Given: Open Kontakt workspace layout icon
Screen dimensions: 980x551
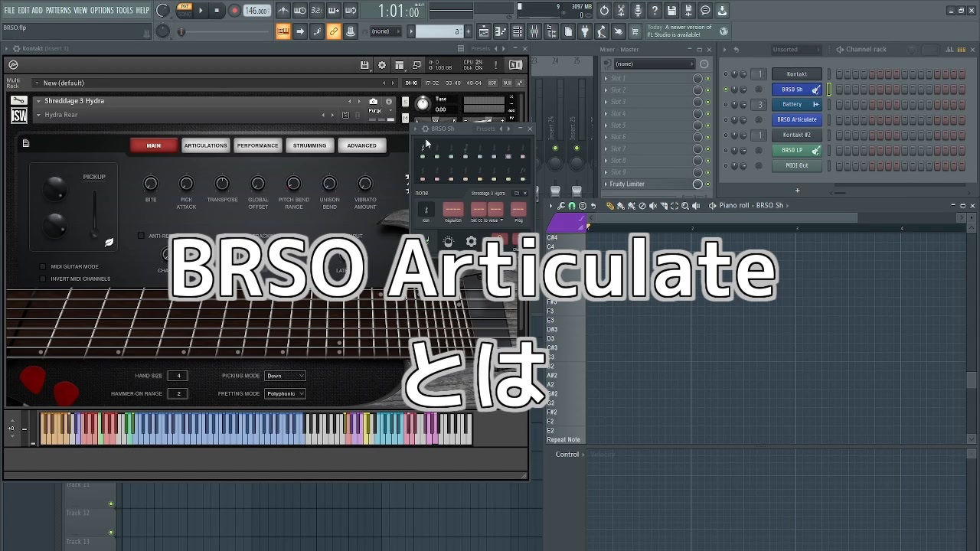Looking at the screenshot, I should (400, 65).
